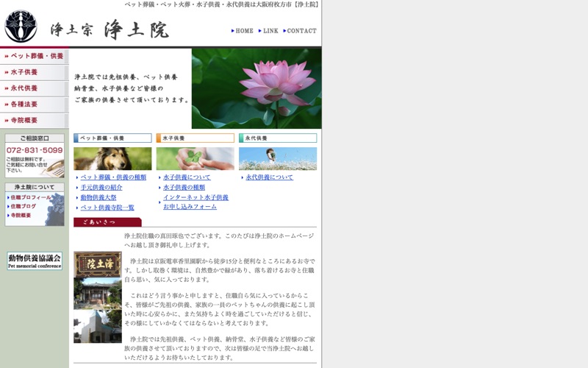Click the ペット葬儀・供養 section header
This screenshot has height=368, width=588.
point(112,138)
